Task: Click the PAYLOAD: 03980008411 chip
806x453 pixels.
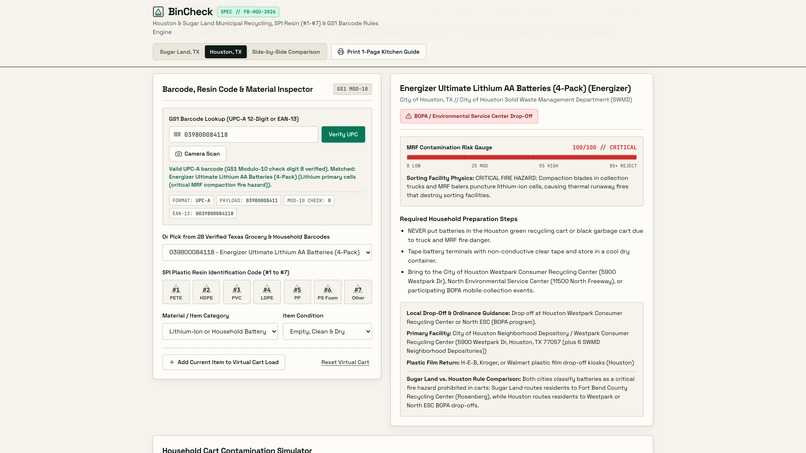Action: point(249,201)
